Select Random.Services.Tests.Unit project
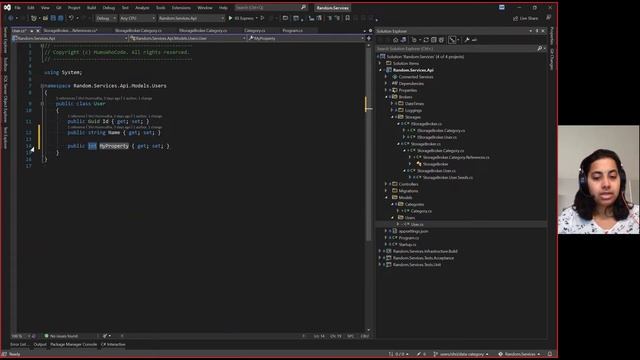 click(417, 265)
